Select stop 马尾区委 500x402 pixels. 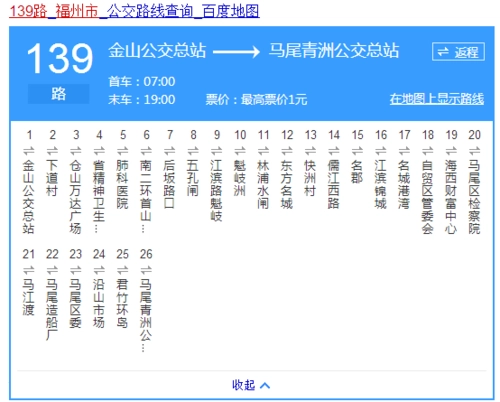pyautogui.click(x=76, y=303)
